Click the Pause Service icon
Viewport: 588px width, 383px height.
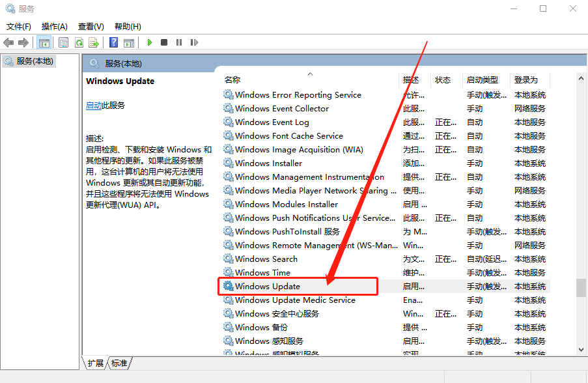179,42
